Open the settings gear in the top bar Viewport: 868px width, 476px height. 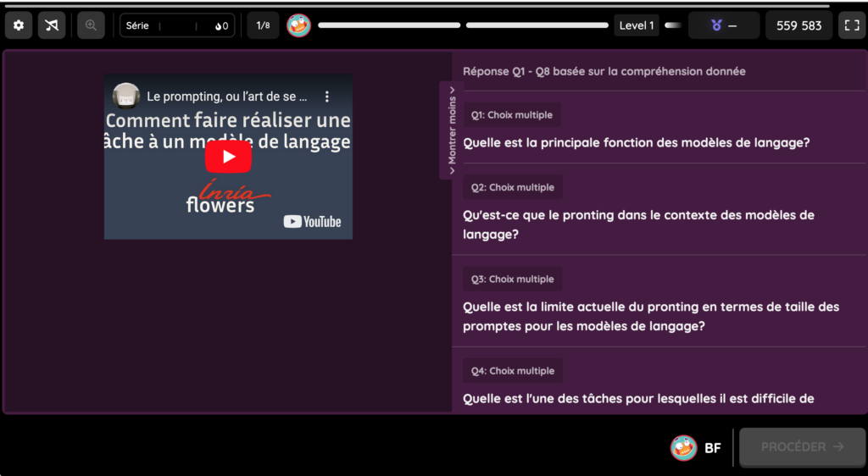tap(19, 25)
